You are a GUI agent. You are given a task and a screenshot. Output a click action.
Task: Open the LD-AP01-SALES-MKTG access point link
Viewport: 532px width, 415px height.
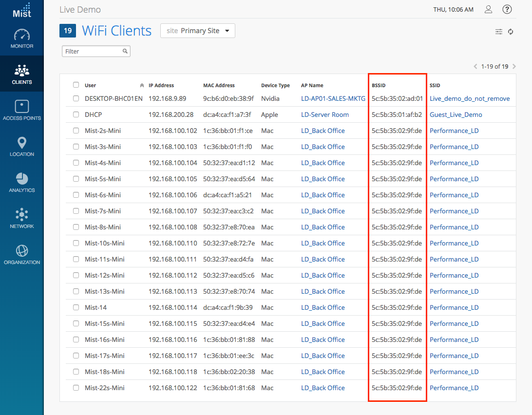pyautogui.click(x=333, y=98)
